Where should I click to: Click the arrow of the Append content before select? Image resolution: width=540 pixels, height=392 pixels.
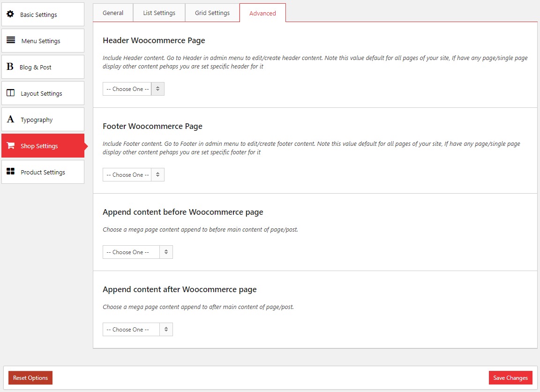[166, 252]
